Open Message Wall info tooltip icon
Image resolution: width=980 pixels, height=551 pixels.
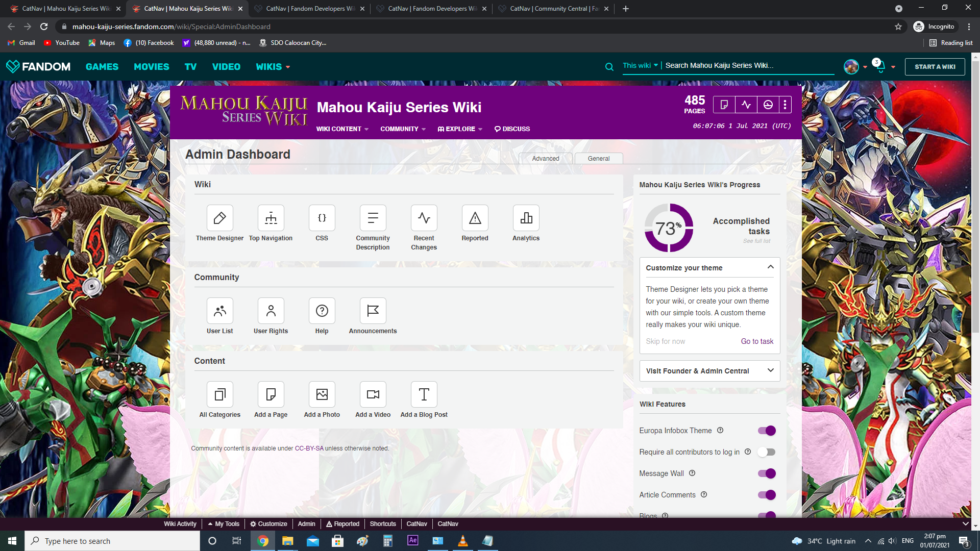pos(692,473)
